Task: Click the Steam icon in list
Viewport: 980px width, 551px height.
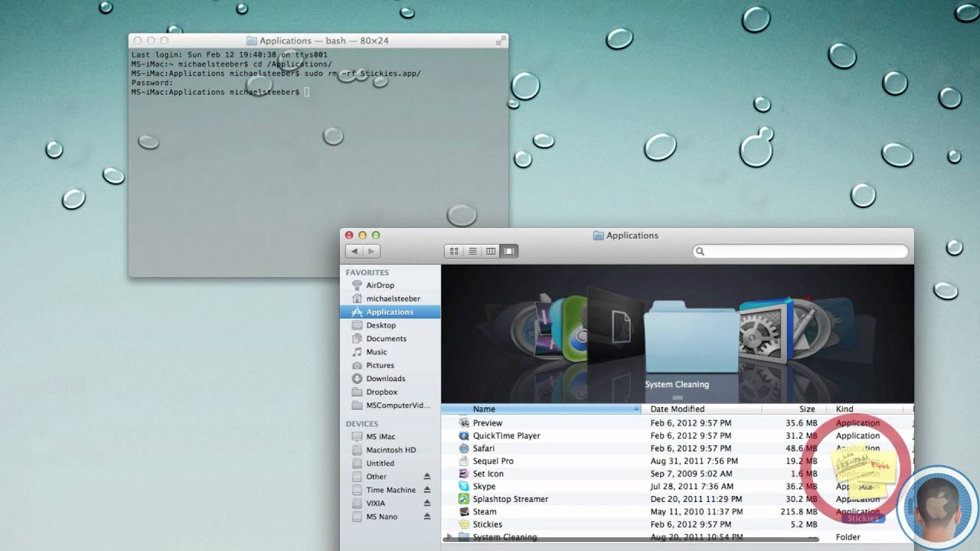Action: [464, 512]
